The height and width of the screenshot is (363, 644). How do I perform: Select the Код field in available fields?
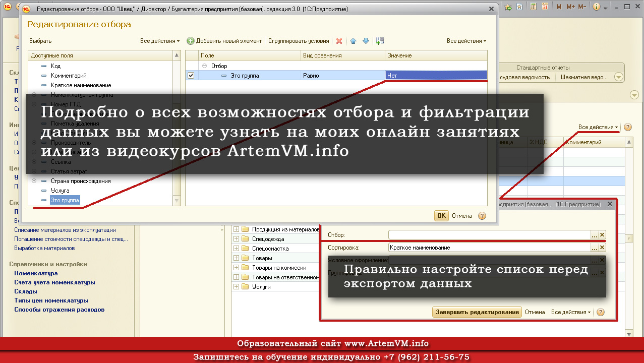point(55,66)
